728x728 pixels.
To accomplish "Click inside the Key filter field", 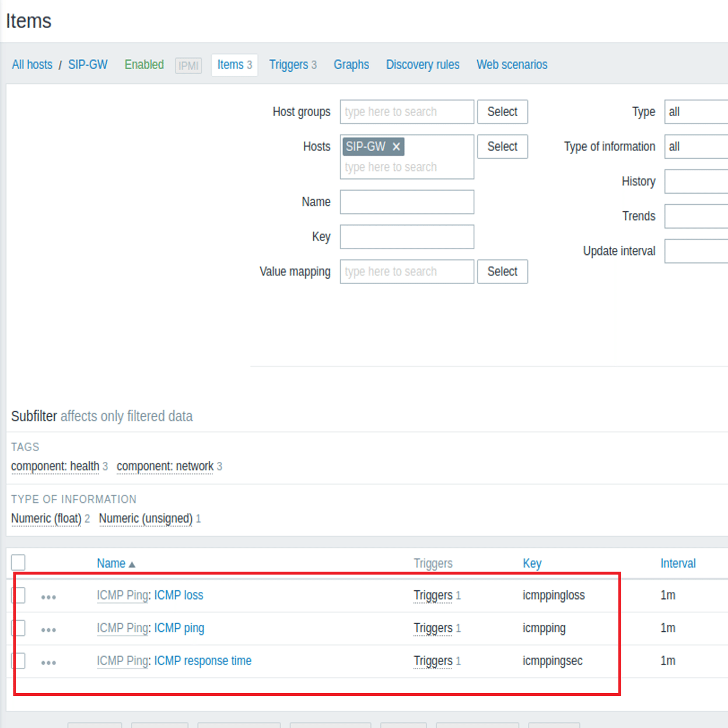I will coord(407,236).
